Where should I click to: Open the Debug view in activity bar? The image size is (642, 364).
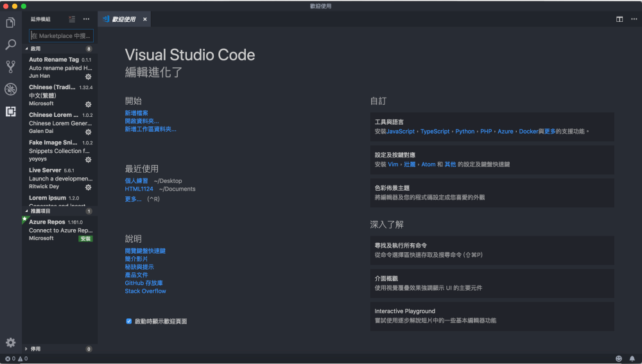point(11,89)
